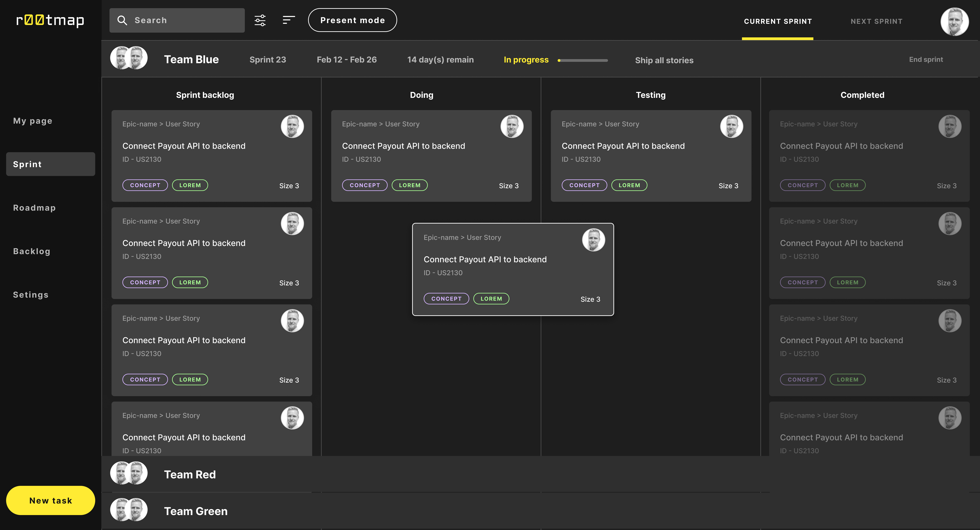Click the Sprint backlog column header
980x530 pixels.
(x=205, y=95)
